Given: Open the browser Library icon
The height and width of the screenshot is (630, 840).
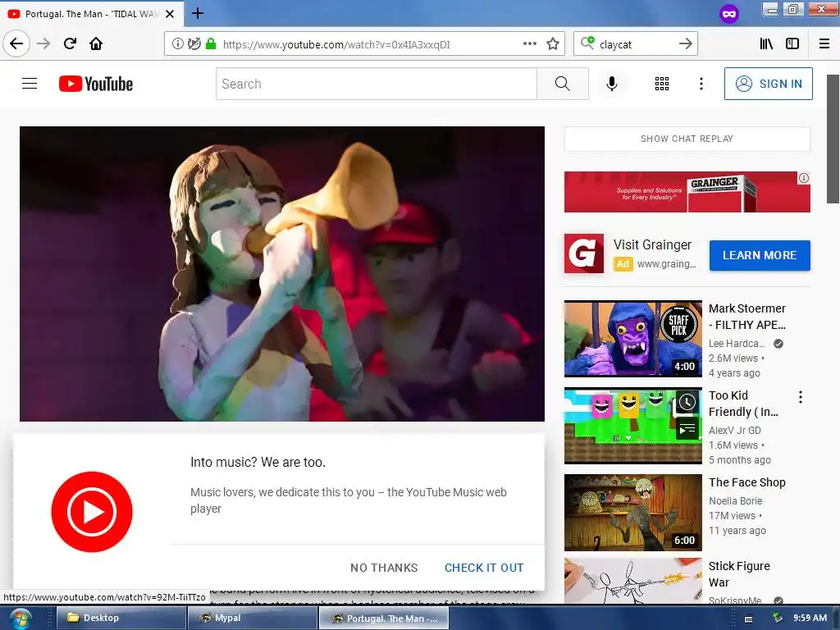Looking at the screenshot, I should click(x=766, y=44).
